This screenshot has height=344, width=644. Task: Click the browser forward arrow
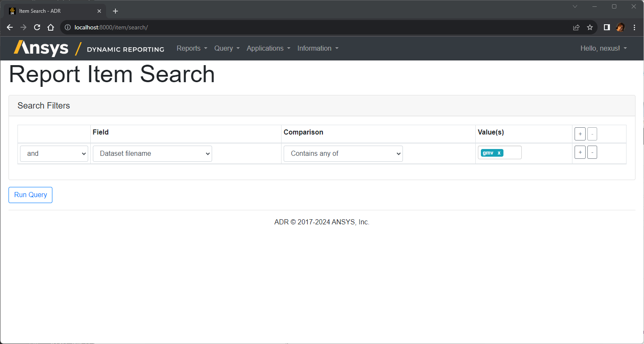pos(23,27)
